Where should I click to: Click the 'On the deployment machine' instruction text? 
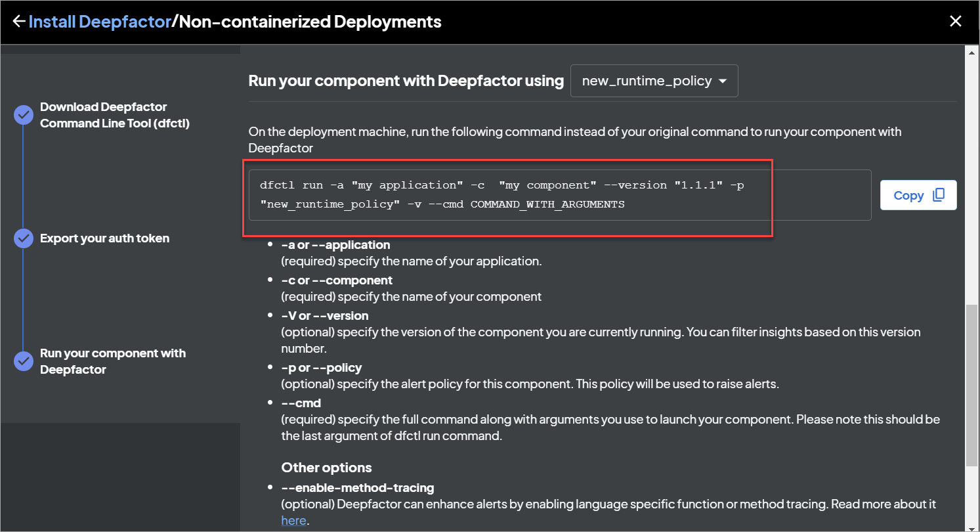coord(575,140)
